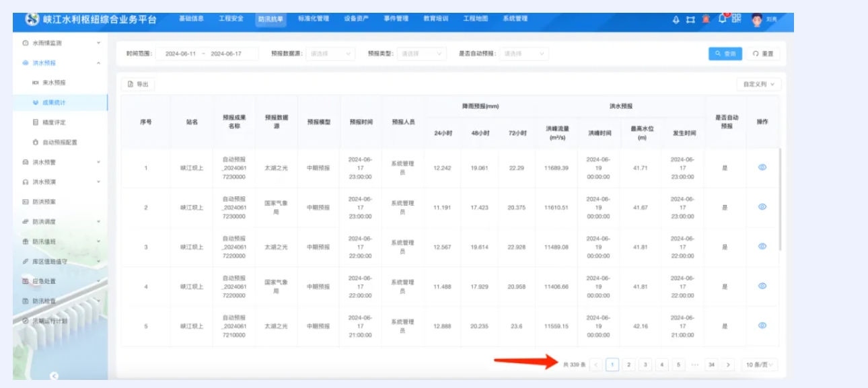Toggle fullscreen using the header frame icon
868x388 pixels.
[x=690, y=20]
